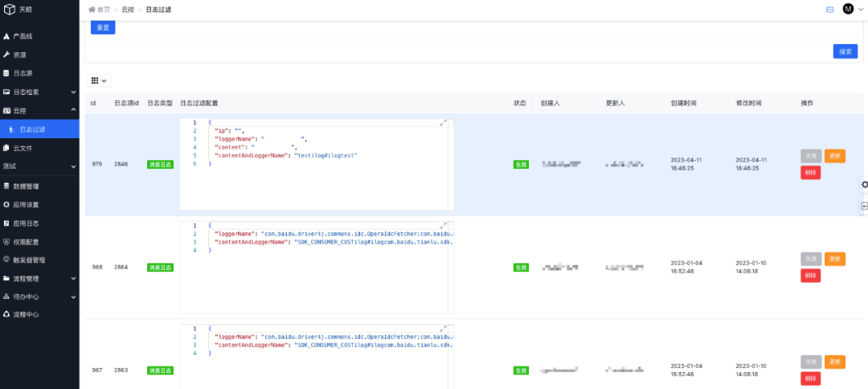Click the 生效 status tag in row 979
Screen dimensions: 868x389
pos(521,164)
